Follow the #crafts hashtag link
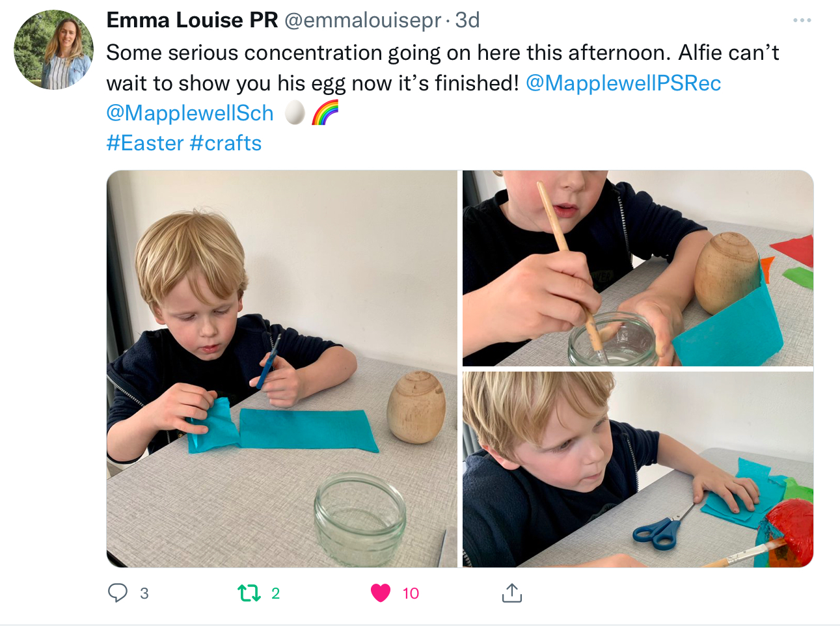840x626 pixels. (226, 143)
